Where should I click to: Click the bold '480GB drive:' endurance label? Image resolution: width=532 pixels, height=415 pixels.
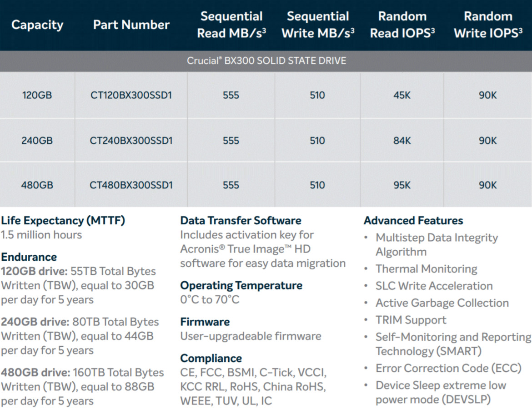coord(35,373)
